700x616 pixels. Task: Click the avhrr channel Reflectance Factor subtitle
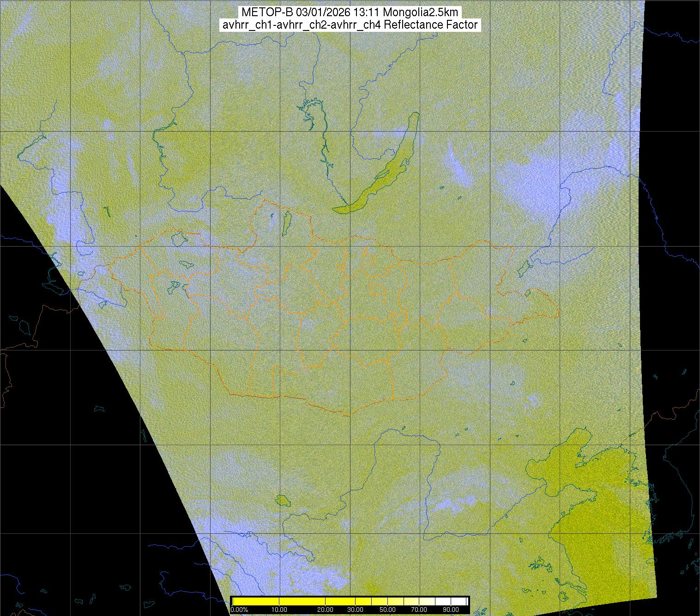[350, 25]
